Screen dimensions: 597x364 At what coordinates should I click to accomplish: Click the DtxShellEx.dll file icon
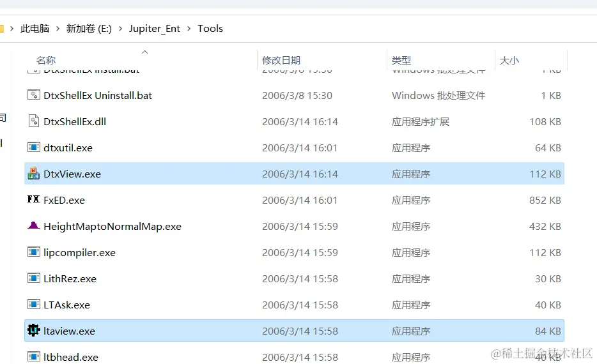33,121
